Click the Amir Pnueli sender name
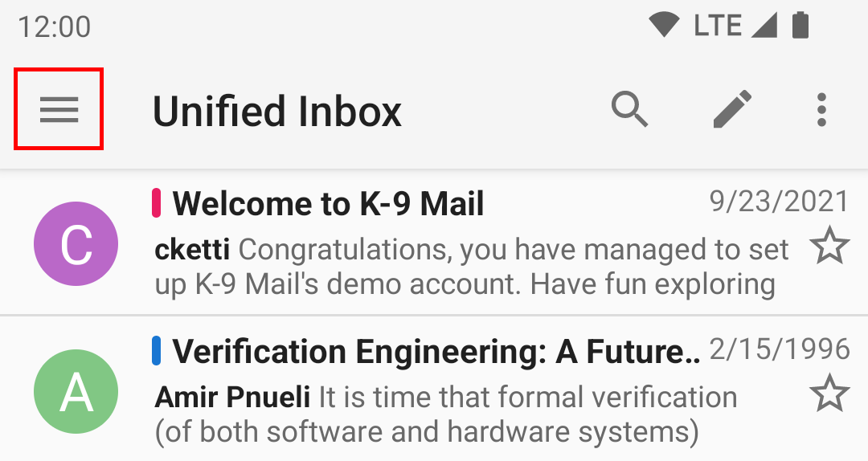 232,397
